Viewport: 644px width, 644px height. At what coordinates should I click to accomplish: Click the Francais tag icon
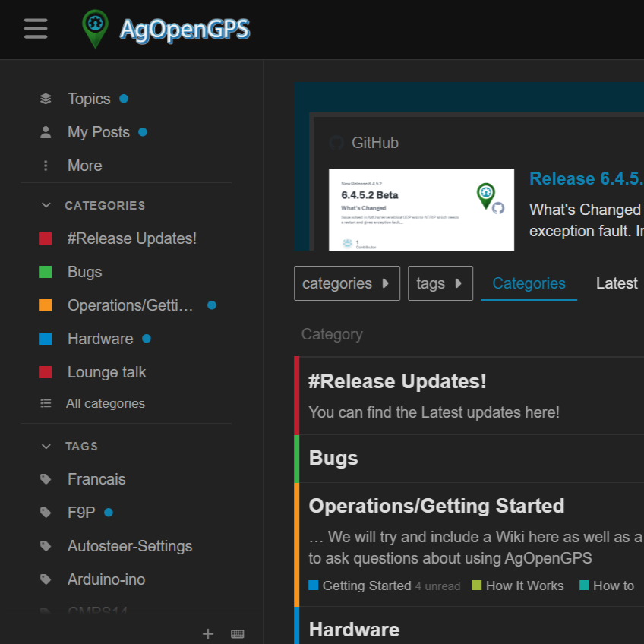(x=46, y=479)
